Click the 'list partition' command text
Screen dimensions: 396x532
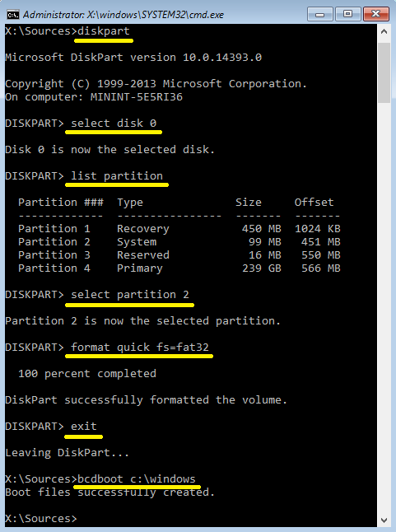coord(117,176)
